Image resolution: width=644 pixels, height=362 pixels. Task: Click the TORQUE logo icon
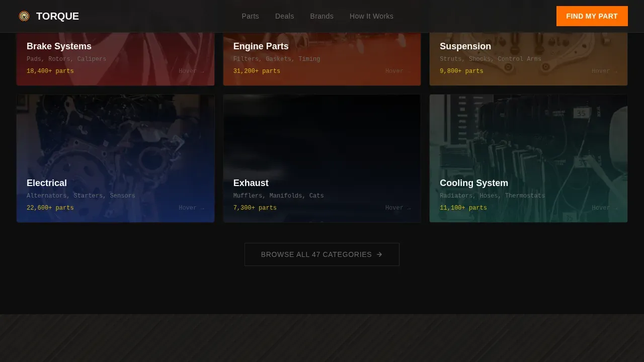(24, 16)
